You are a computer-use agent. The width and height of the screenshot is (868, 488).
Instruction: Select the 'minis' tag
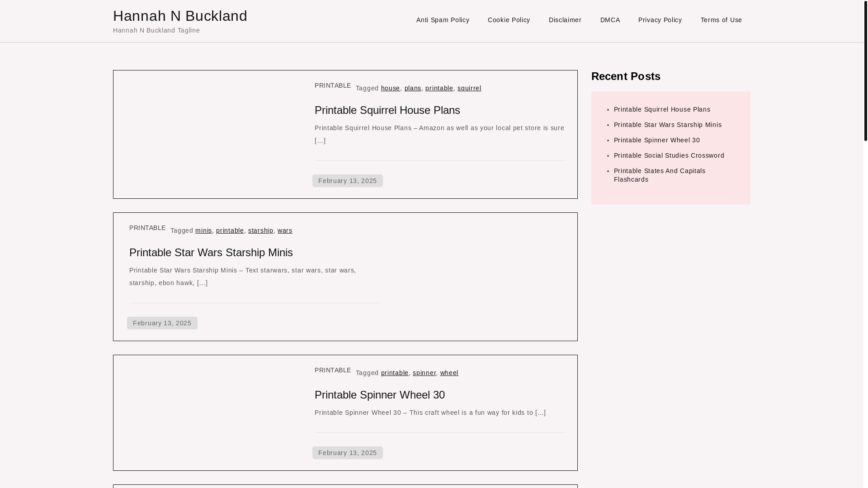point(203,230)
